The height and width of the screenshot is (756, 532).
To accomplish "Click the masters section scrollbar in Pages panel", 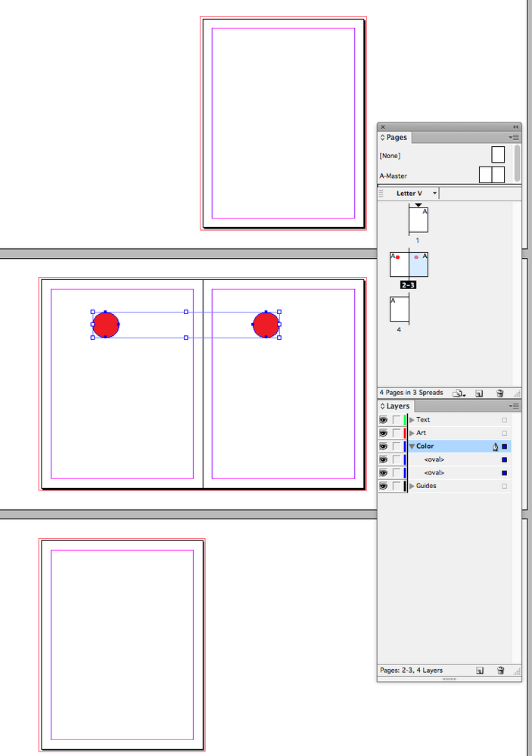I will (518, 163).
